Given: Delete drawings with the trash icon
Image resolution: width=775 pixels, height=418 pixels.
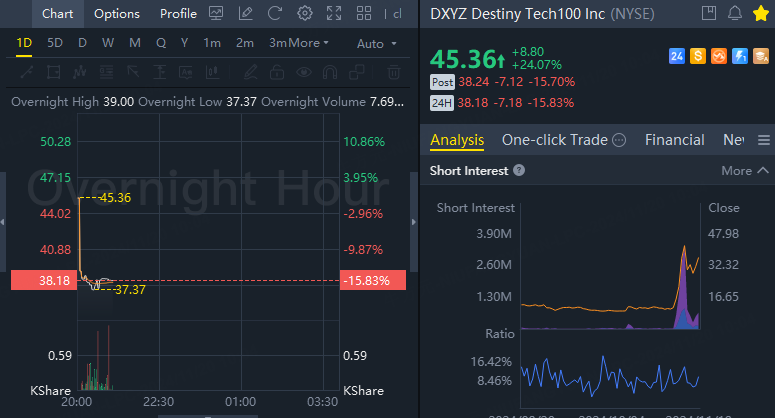Looking at the screenshot, I should pos(394,73).
